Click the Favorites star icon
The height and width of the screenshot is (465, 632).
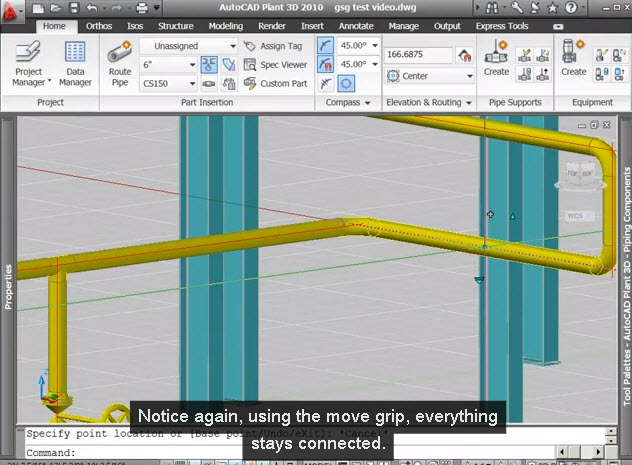553,8
